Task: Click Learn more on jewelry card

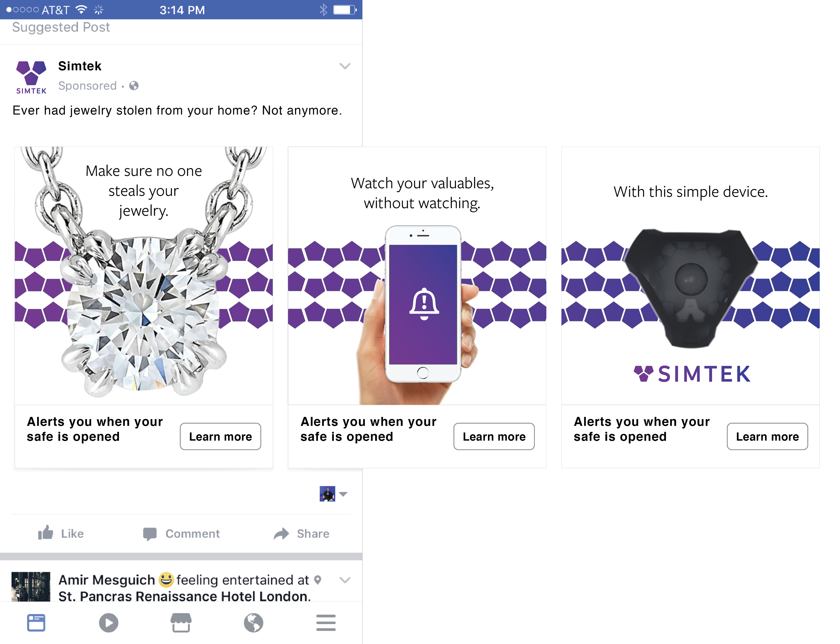Action: [220, 436]
